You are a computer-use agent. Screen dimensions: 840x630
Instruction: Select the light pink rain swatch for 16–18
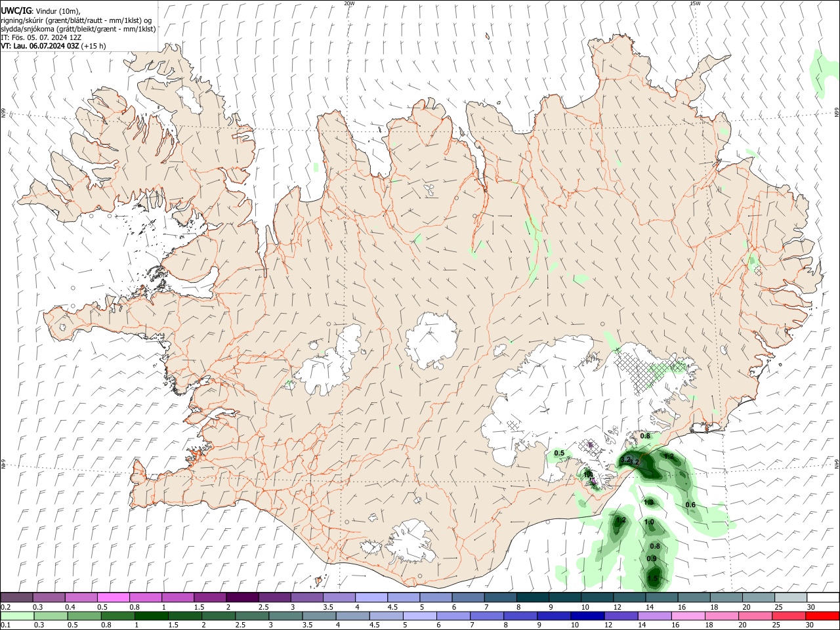[x=688, y=616]
